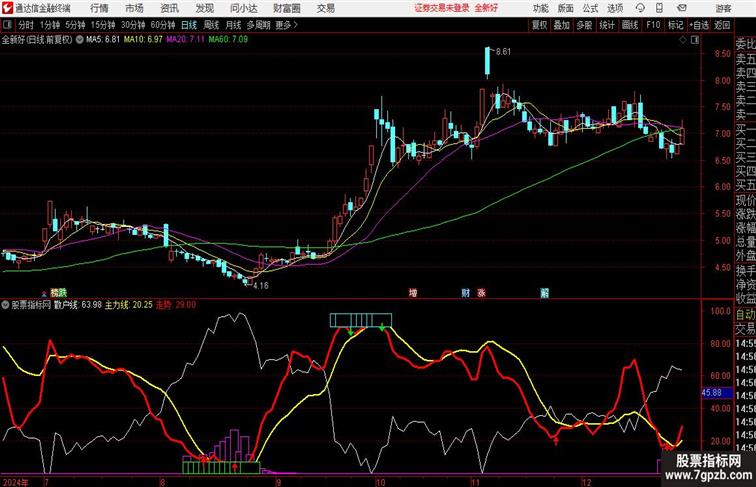Open F10 company info
756x487 pixels.
point(653,25)
